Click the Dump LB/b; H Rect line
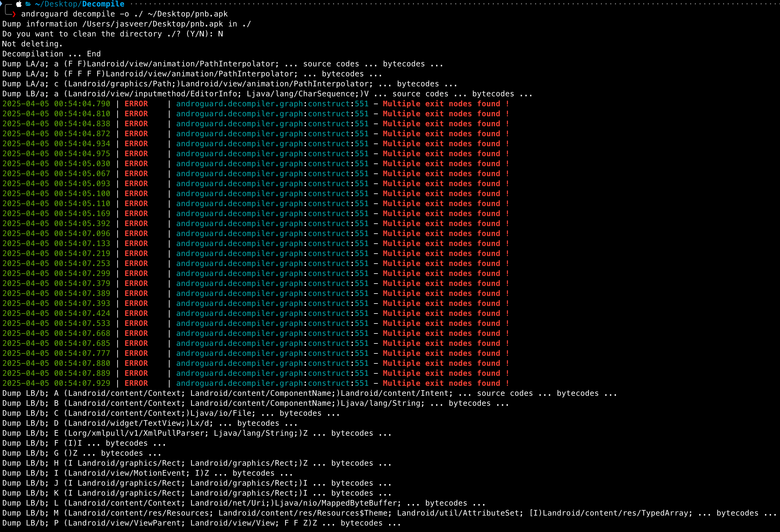This screenshot has height=532, width=780. point(197,463)
